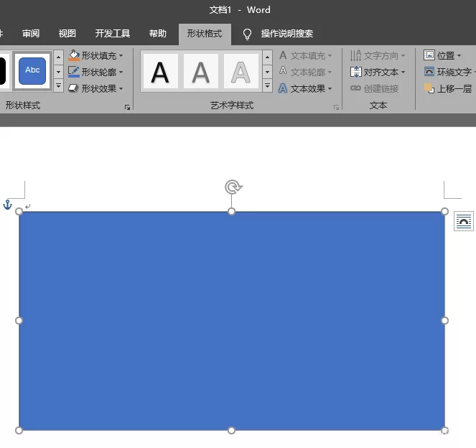The height and width of the screenshot is (448, 476).
Task: Open the 位置 dropdown arrow
Action: 459,55
